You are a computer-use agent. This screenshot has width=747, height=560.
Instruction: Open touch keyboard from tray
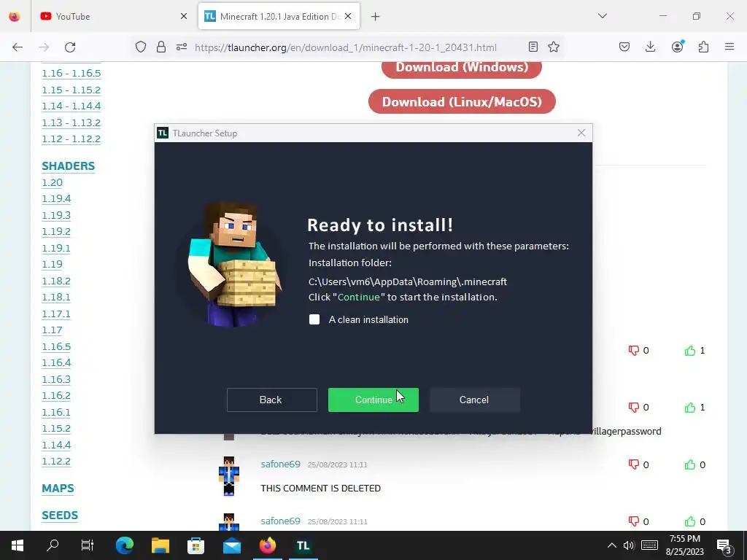[649, 545]
